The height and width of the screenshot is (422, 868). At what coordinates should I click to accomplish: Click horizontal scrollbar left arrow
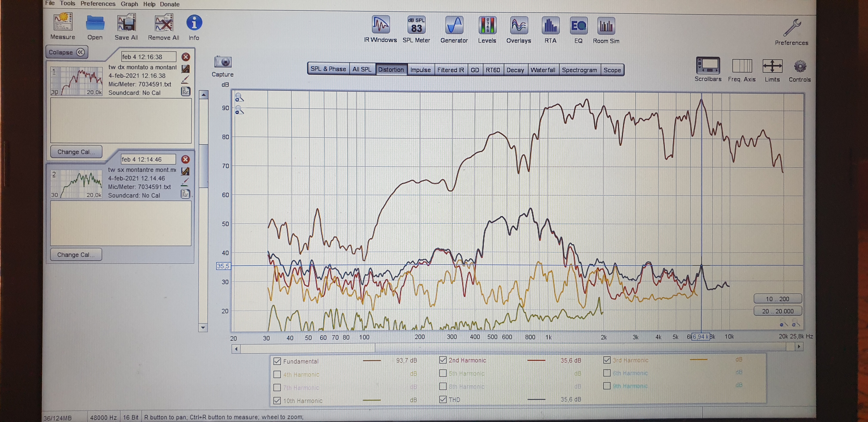(x=236, y=349)
